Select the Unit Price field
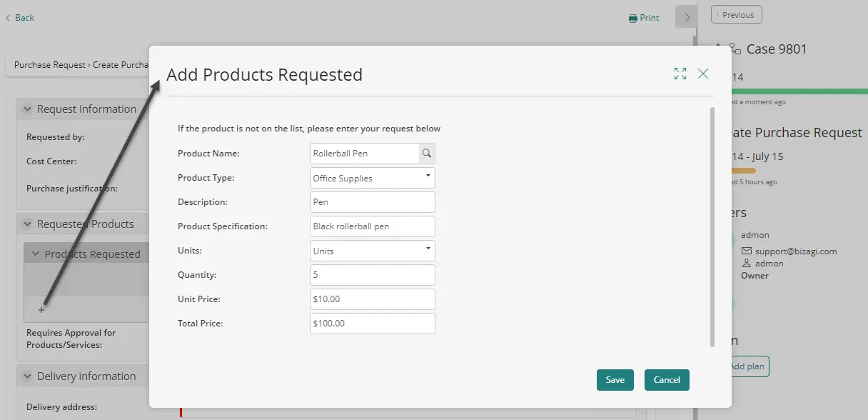868x420 pixels. coord(373,299)
